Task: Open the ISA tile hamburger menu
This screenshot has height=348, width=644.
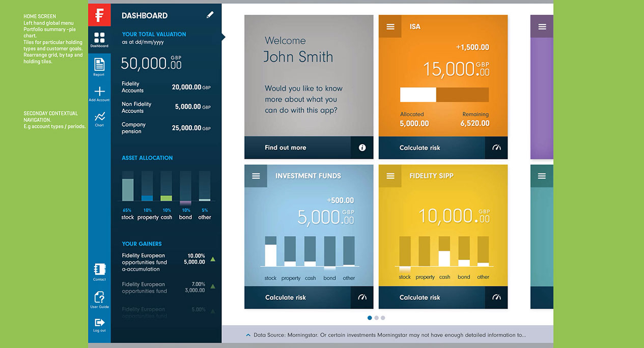Action: click(x=390, y=26)
